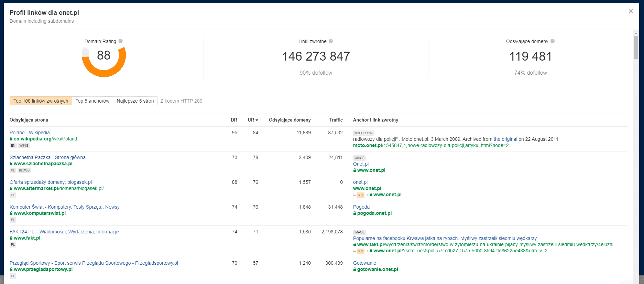Open Oferta sprzedaży domeny: blogasek.pl link
This screenshot has height=284, width=644.
pyautogui.click(x=51, y=182)
